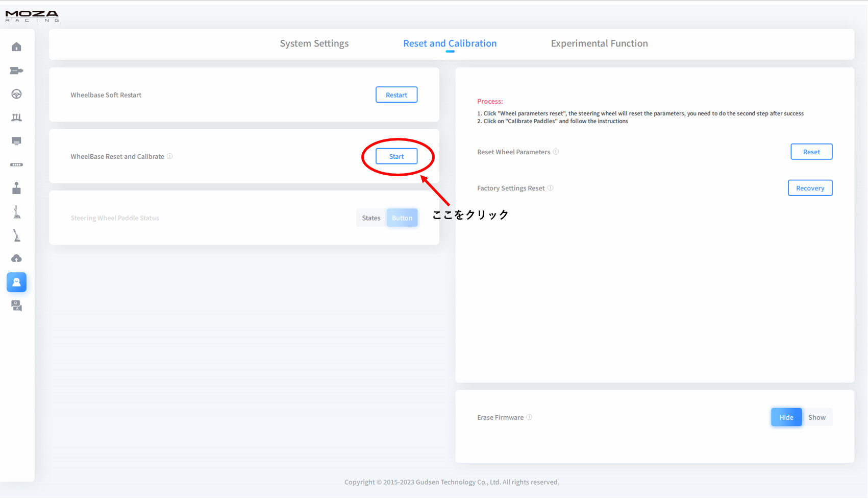The height and width of the screenshot is (499, 868).
Task: Select Button for Steering Wheel Paddle Status
Action: [x=402, y=218]
